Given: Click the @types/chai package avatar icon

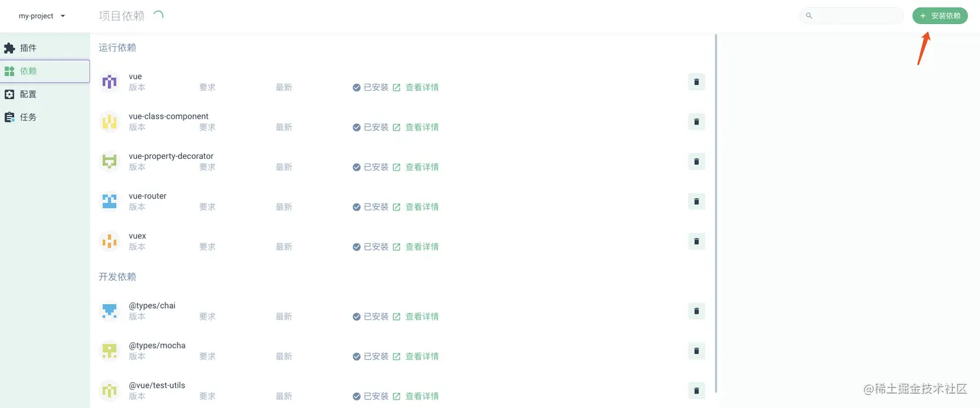Looking at the screenshot, I should 110,311.
